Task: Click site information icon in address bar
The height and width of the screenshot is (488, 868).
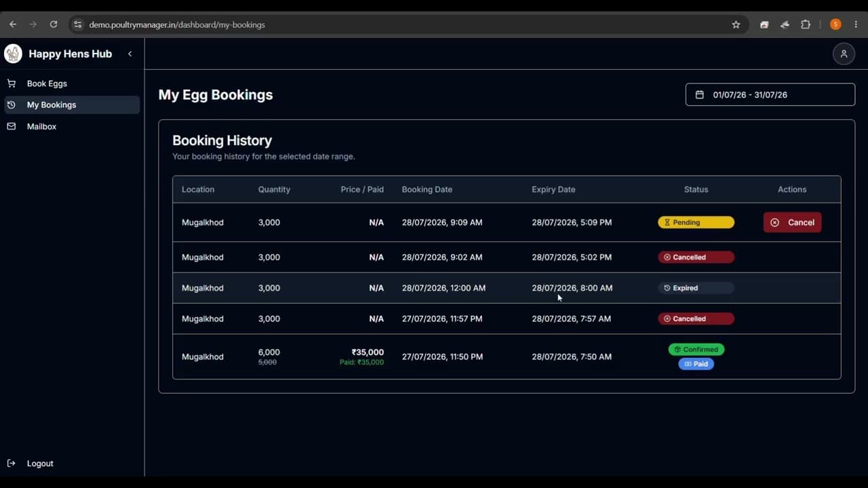Action: click(77, 24)
